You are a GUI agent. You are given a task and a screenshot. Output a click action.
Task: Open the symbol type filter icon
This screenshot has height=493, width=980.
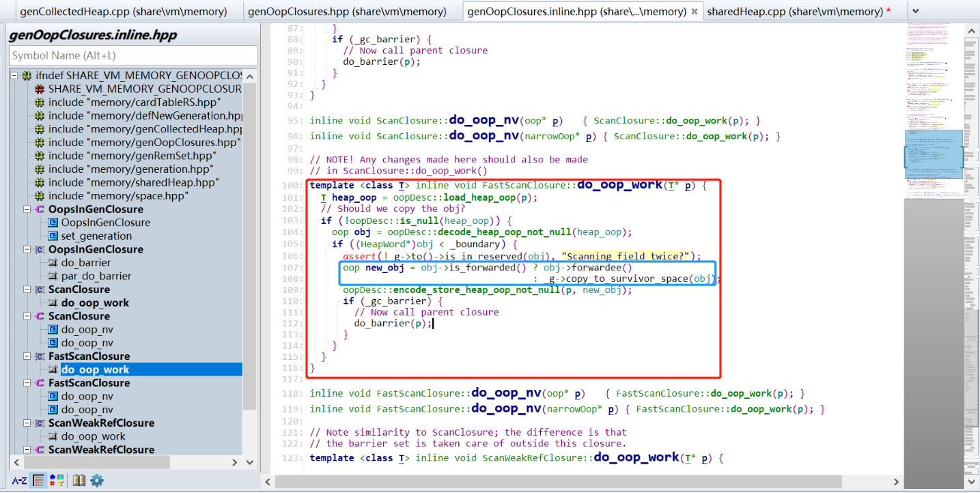[57, 481]
